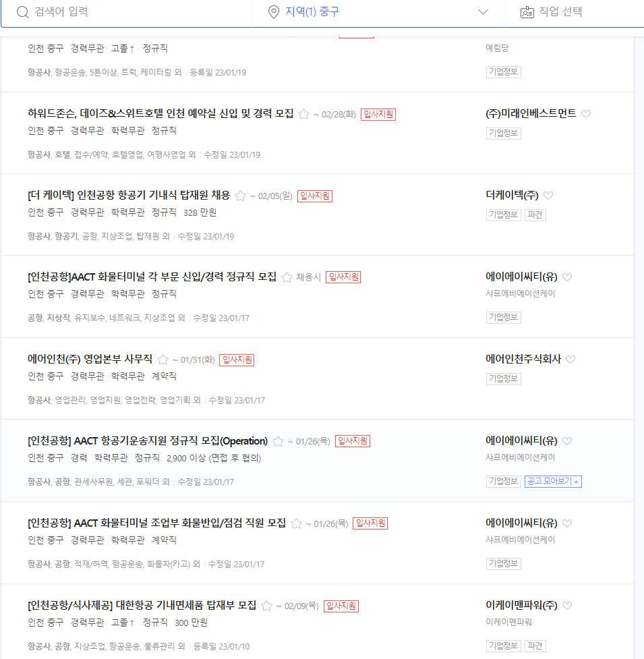Star the 하워드존슨 호텔 예약실 posting

[x=303, y=114]
